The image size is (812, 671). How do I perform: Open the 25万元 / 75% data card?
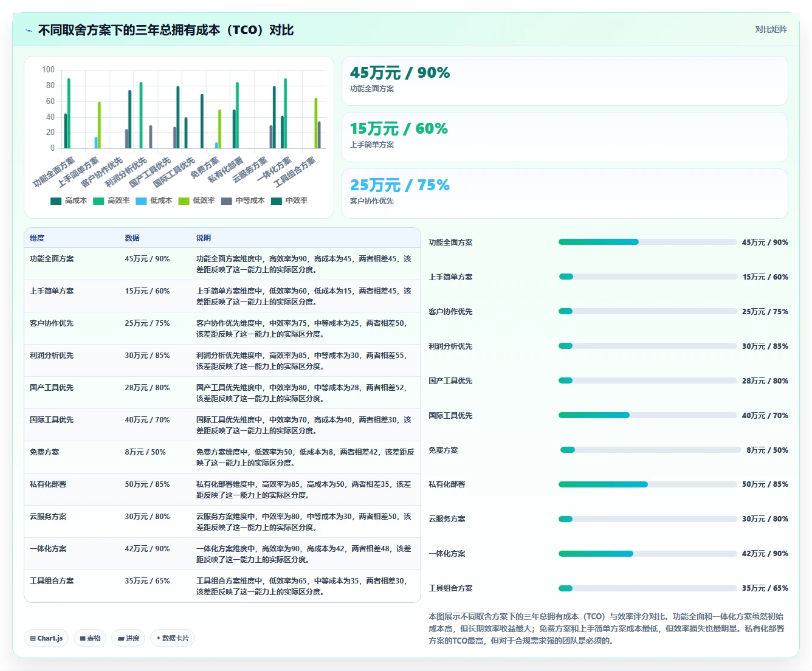point(565,193)
